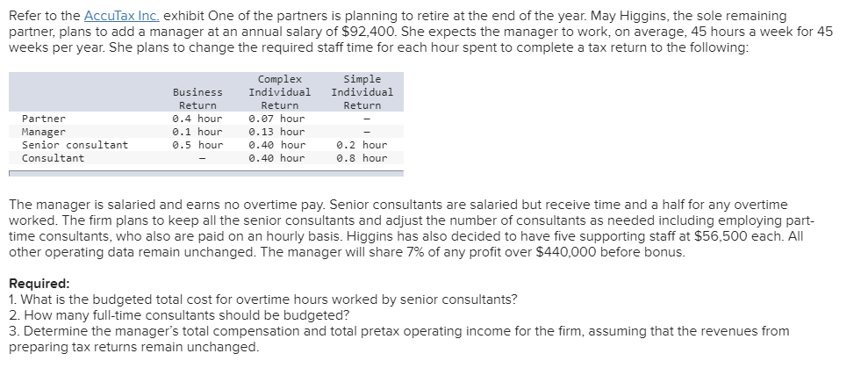This screenshot has height=368, width=868.
Task: Click question 1 about overtime hours cost
Action: (263, 299)
